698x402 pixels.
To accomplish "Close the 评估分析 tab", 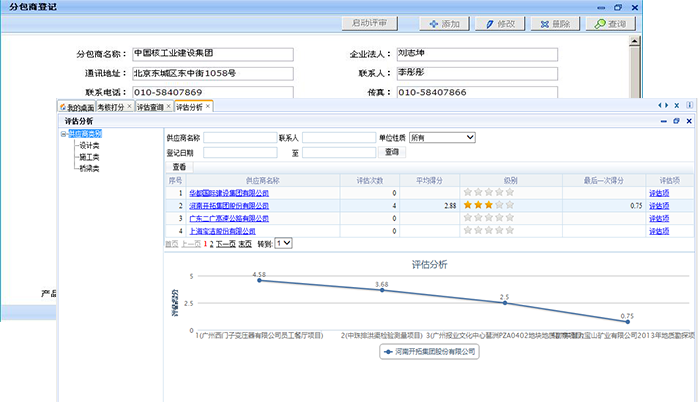I will point(208,106).
